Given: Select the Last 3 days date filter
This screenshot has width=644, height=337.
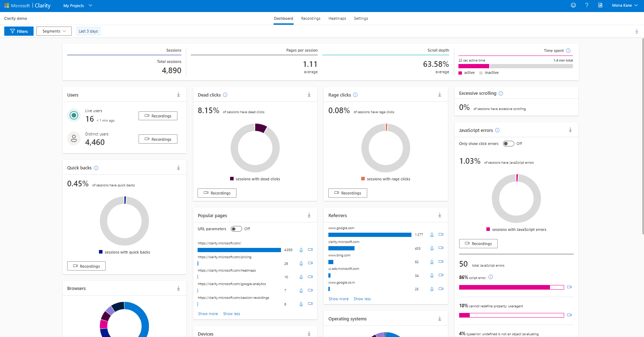Looking at the screenshot, I should [x=88, y=31].
